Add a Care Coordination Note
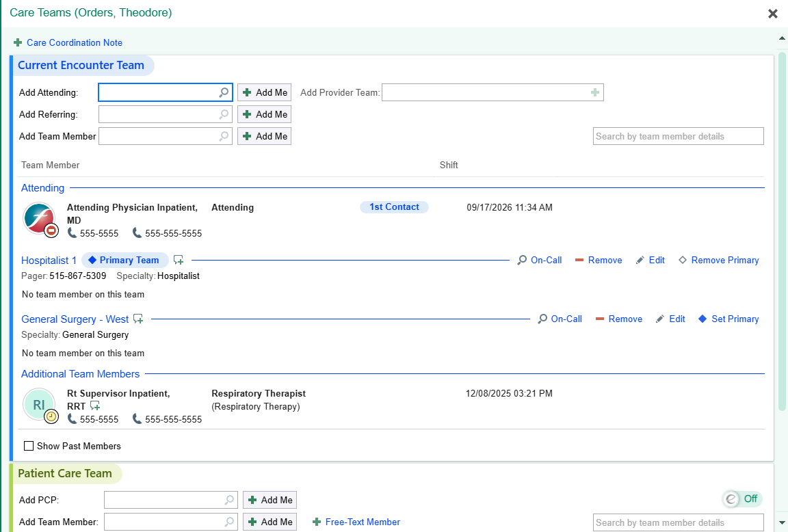Image resolution: width=788 pixels, height=532 pixels. (68, 42)
